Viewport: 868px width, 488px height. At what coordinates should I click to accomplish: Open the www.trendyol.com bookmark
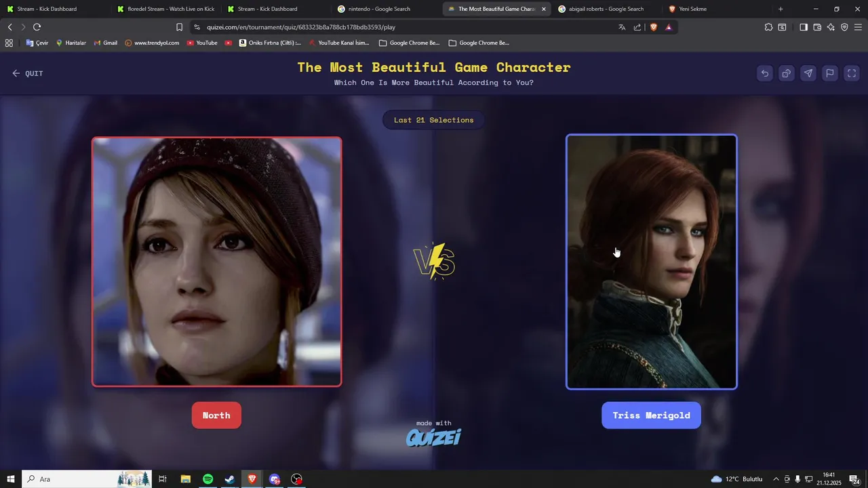[152, 43]
